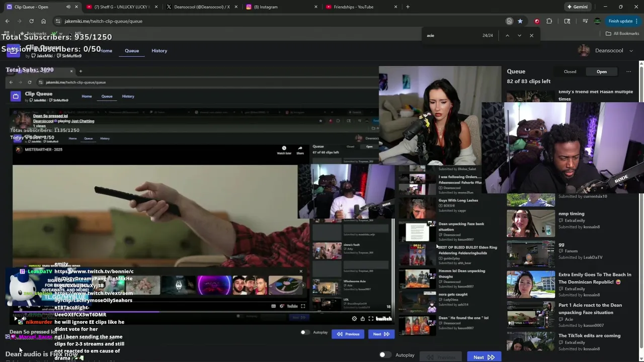Image resolution: width=644 pixels, height=362 pixels.
Task: Mute the Clip Queue tab audio icon
Action: [x=68, y=7]
